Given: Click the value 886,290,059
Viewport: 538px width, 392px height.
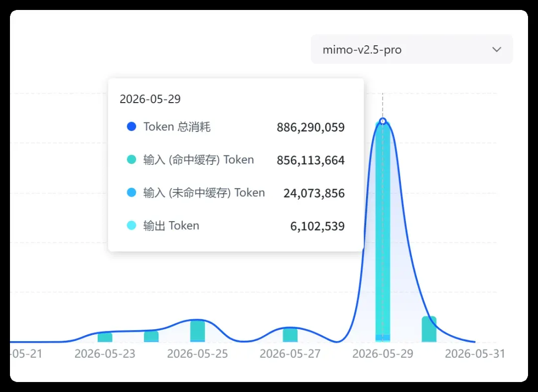Looking at the screenshot, I should coord(310,127).
